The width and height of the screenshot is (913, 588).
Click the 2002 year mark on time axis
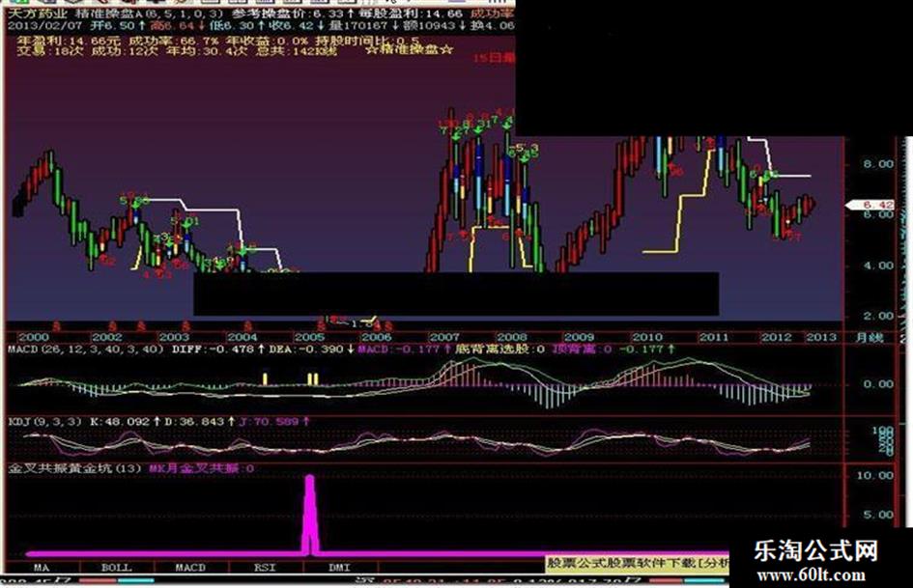(107, 337)
